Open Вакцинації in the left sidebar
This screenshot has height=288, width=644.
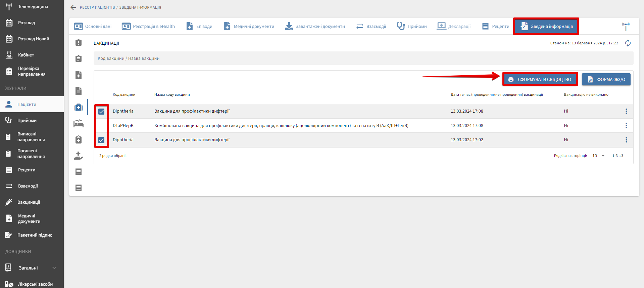point(29,202)
